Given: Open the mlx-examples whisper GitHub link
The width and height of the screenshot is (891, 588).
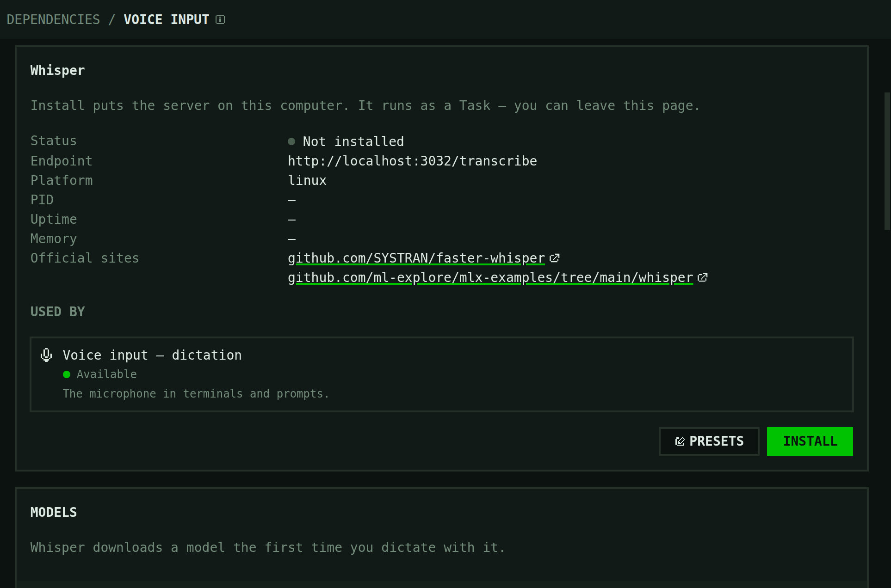Looking at the screenshot, I should 490,278.
